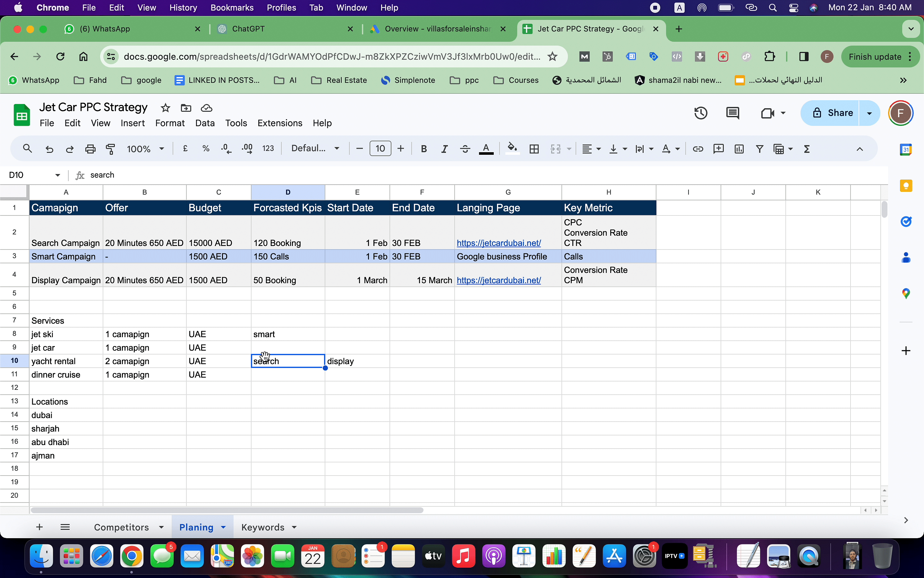This screenshot has width=924, height=578.
Task: Click the search menus magnifier icon
Action: tap(27, 149)
